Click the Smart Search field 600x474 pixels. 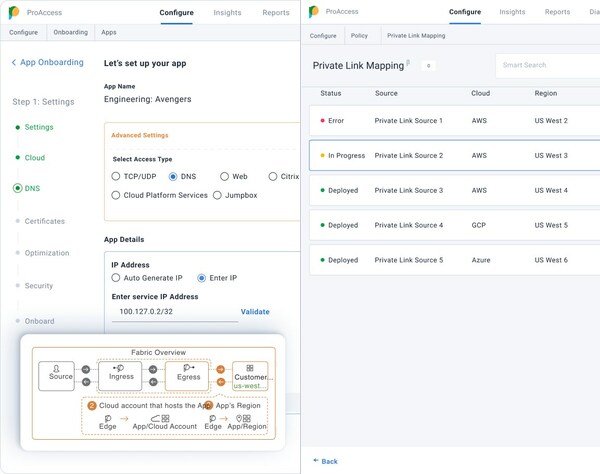pyautogui.click(x=548, y=65)
